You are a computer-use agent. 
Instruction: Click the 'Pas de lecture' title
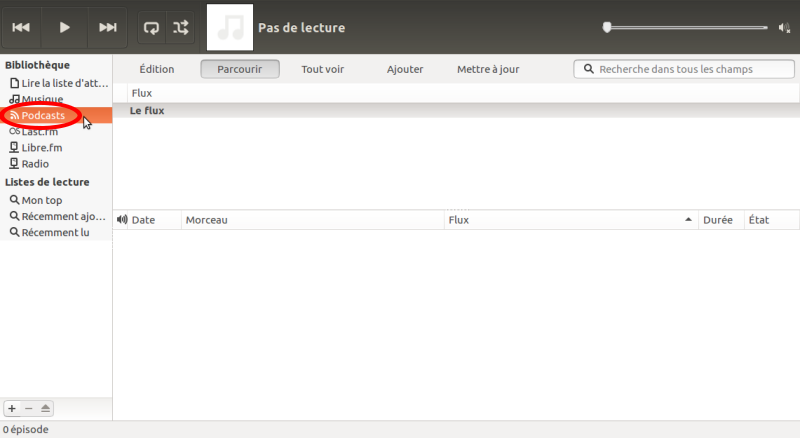point(302,28)
